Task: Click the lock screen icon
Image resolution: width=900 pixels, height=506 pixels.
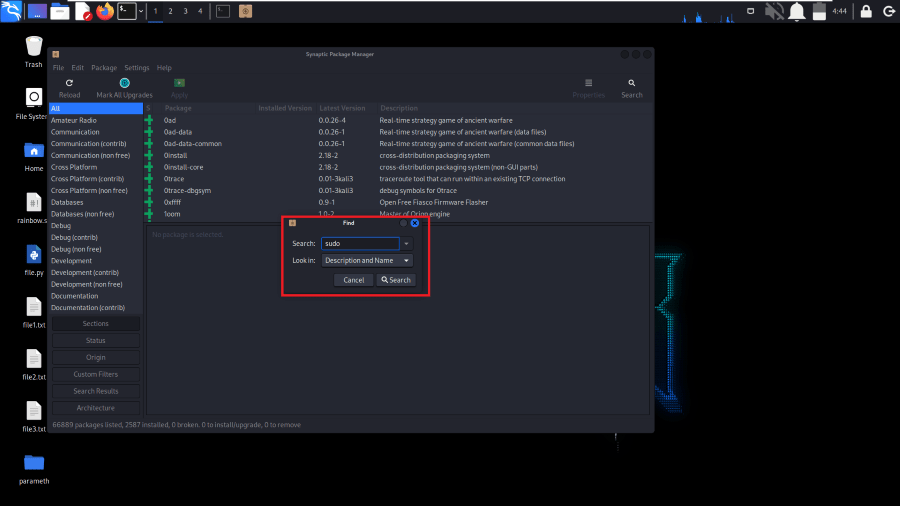Action: pyautogui.click(x=866, y=11)
